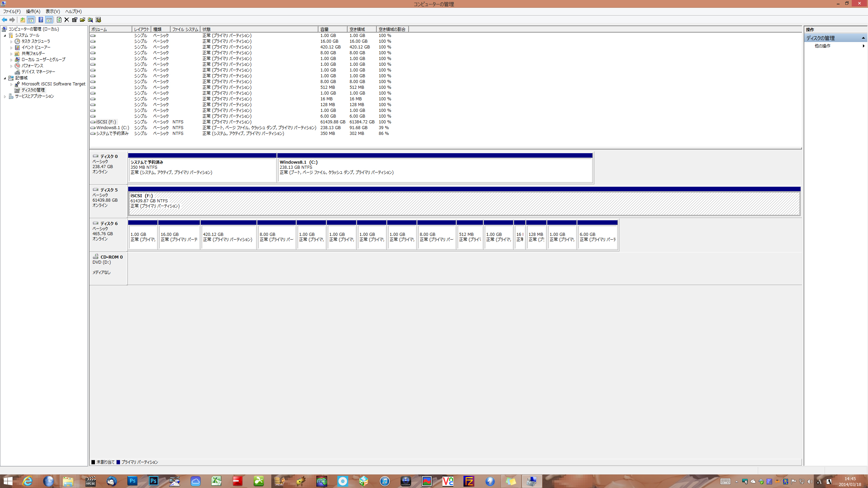Open the 表示(V) menu
The height and width of the screenshot is (488, 868).
pos(53,12)
